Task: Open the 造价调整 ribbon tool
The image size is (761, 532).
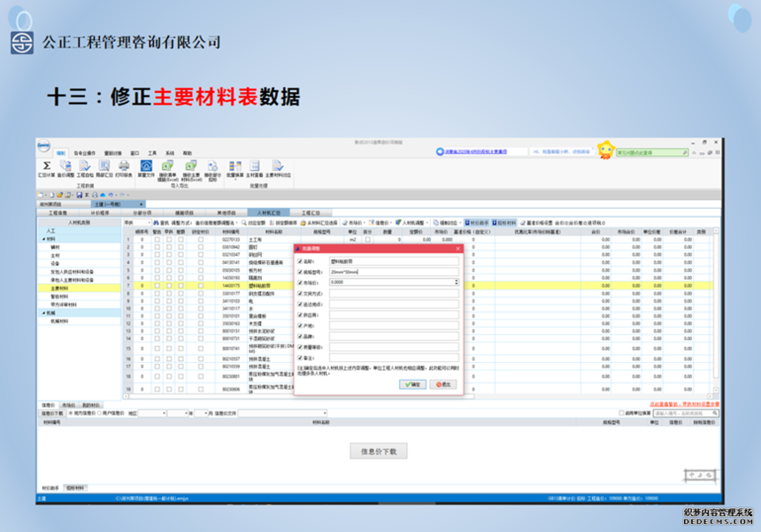Action: pos(65,166)
